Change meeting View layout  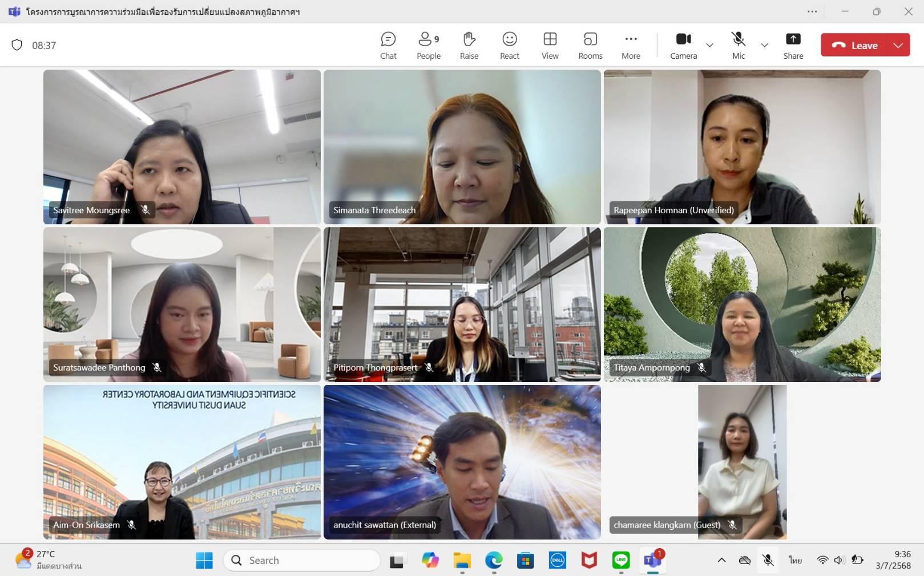coord(550,45)
